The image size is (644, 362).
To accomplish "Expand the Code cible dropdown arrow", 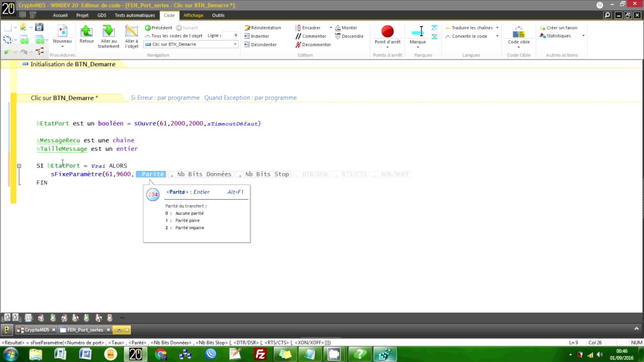I will 519,48.
